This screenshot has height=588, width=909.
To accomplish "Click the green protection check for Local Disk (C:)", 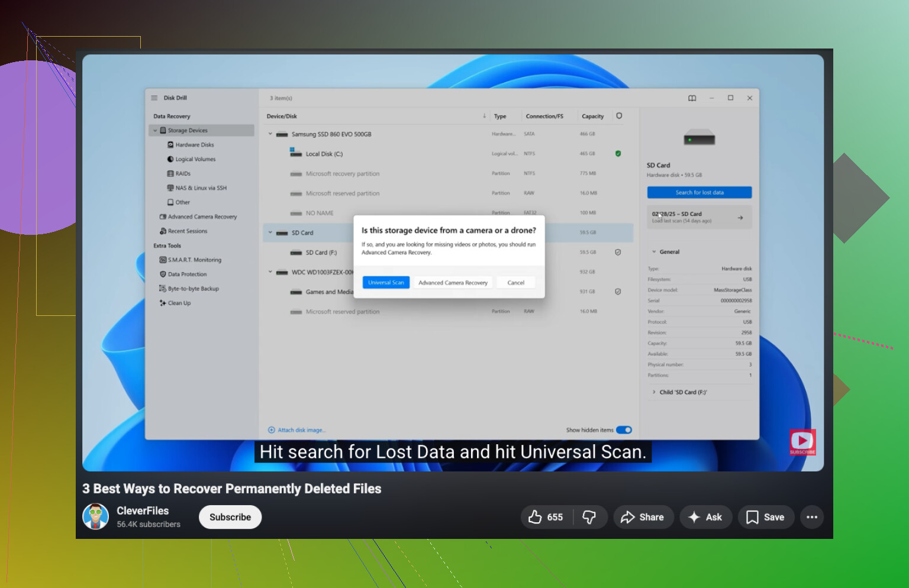I will 618,154.
